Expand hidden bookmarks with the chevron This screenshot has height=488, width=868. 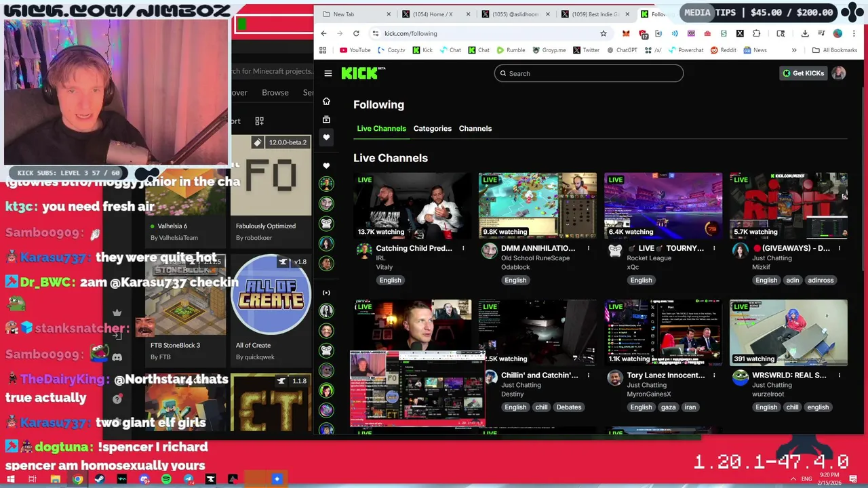coord(794,50)
